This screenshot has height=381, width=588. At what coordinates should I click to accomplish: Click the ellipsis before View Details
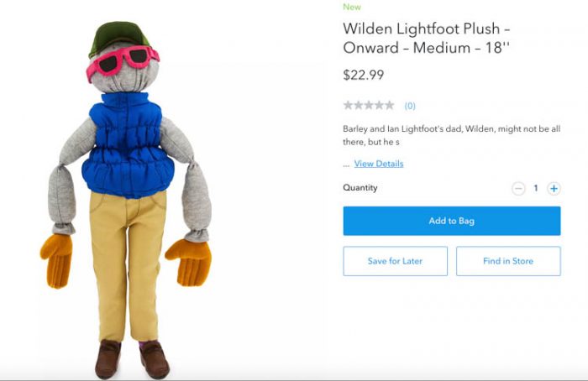pos(346,164)
